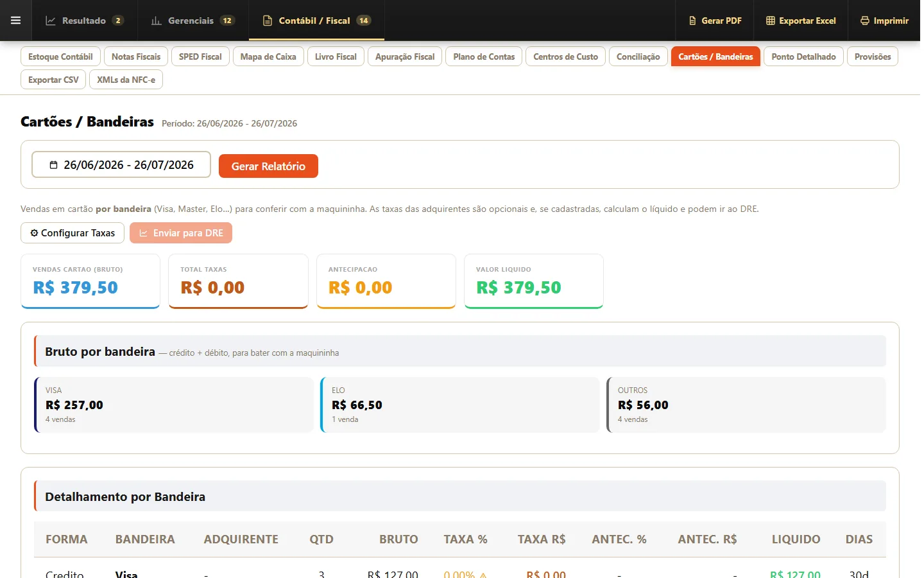
Task: Open the Plano de Contas report
Action: click(484, 57)
